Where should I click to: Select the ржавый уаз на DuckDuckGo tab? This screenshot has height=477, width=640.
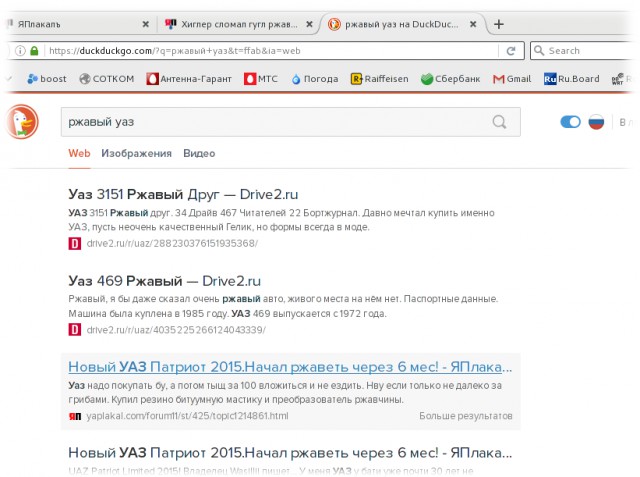[402, 24]
